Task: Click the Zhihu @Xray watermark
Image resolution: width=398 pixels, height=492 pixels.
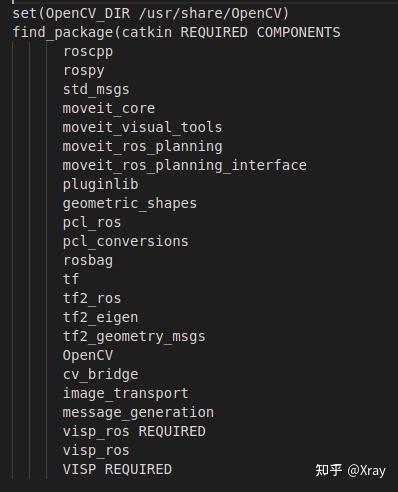Action: pos(350,470)
